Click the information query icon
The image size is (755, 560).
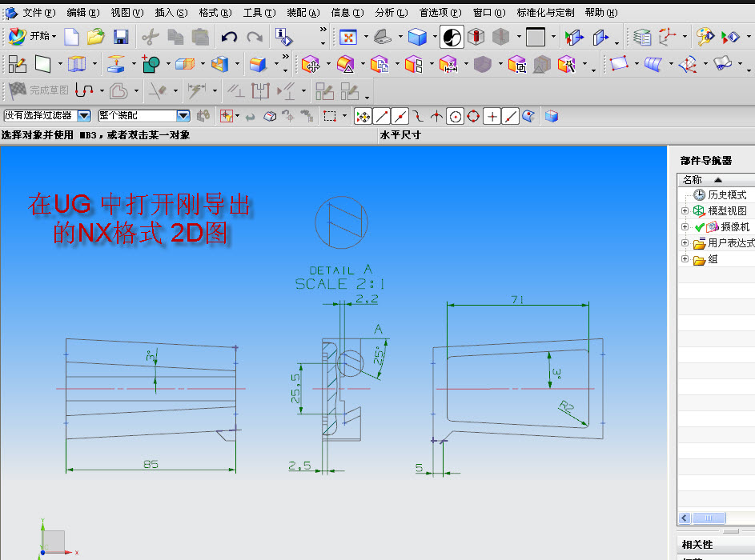(x=283, y=37)
